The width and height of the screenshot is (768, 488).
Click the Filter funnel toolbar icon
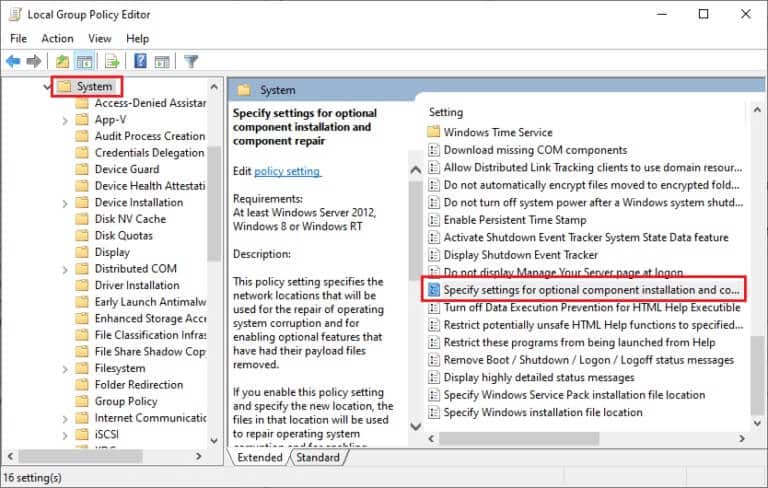191,61
